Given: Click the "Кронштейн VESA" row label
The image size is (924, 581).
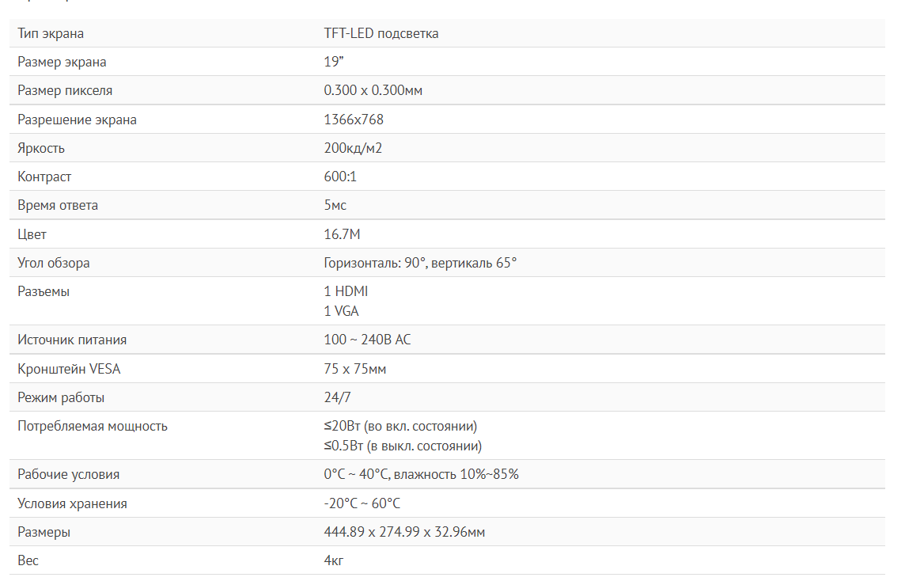Looking at the screenshot, I should click(x=69, y=369).
